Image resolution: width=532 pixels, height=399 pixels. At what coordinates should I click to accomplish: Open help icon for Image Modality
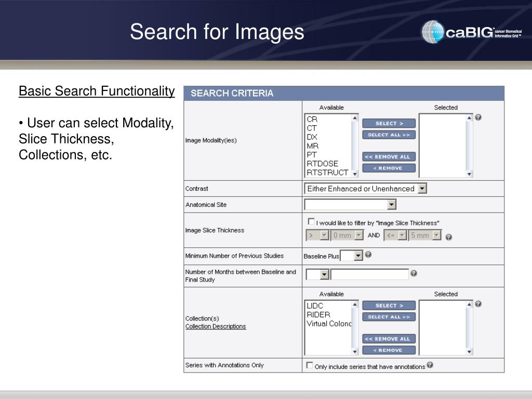(478, 117)
